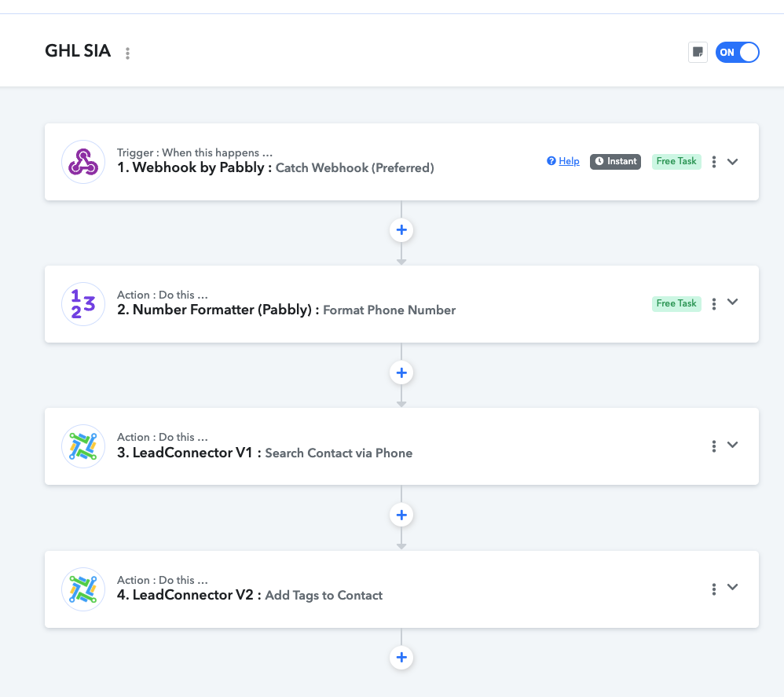Add step after Number Formatter action
This screenshot has height=697, width=784.
401,372
